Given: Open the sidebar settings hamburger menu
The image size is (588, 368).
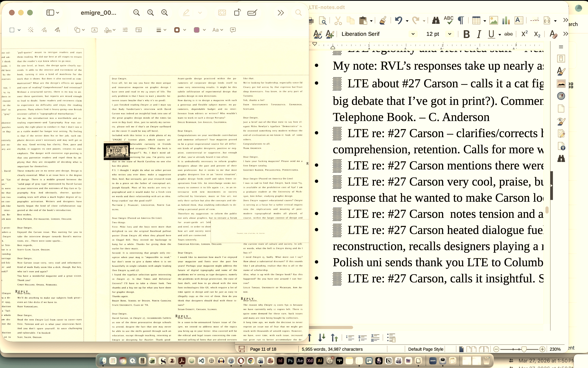Looking at the screenshot, I should point(561,47).
